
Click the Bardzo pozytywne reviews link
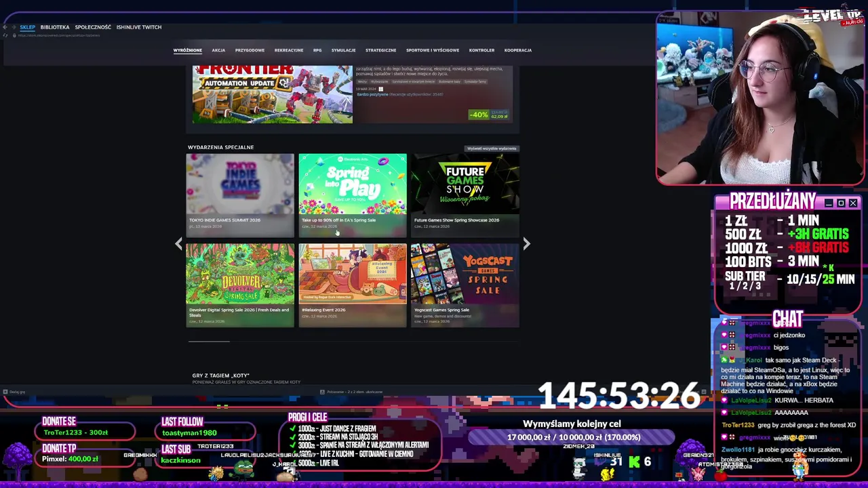tap(372, 94)
